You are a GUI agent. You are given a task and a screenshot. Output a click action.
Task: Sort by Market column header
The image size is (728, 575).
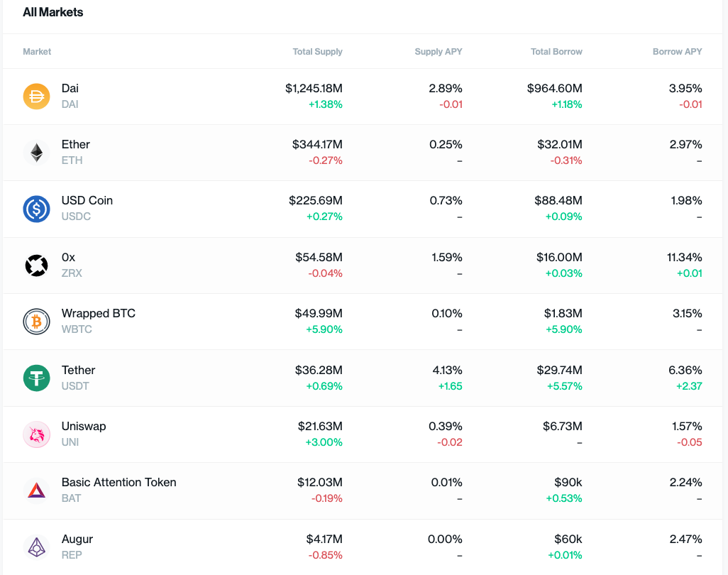[37, 52]
